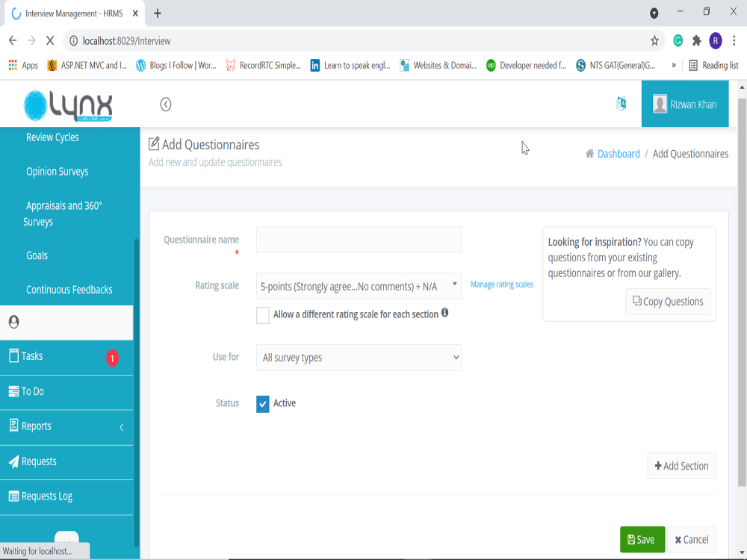Screen dimensions: 747x560
Task: Collapse the sidebar with the circled arrow icon
Action: pyautogui.click(x=165, y=105)
